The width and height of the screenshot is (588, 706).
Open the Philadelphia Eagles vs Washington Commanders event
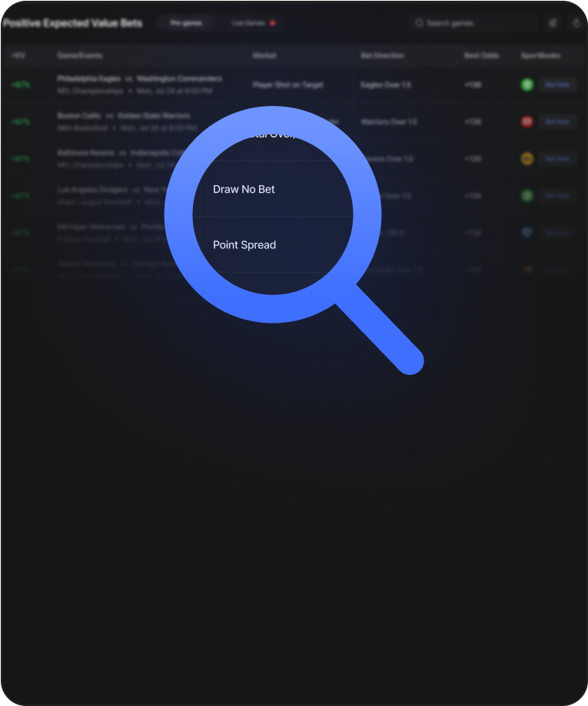[x=140, y=79]
